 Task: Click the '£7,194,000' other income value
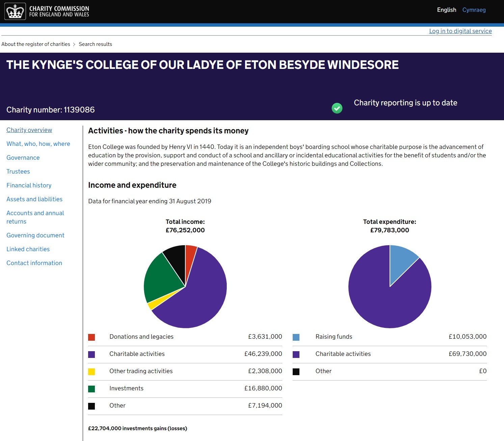pyautogui.click(x=265, y=406)
